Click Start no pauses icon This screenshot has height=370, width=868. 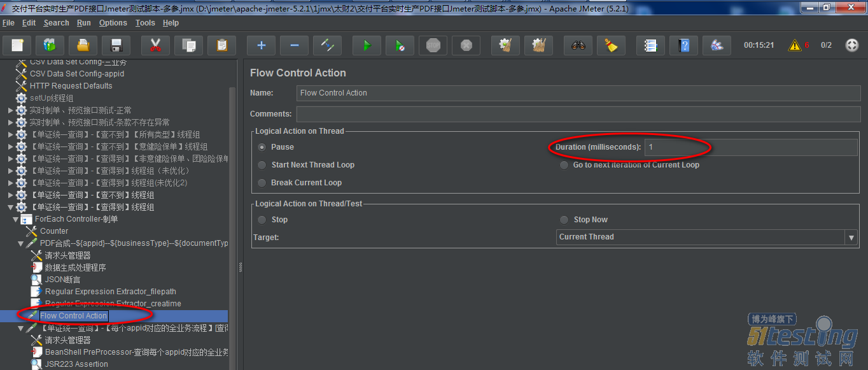point(400,45)
